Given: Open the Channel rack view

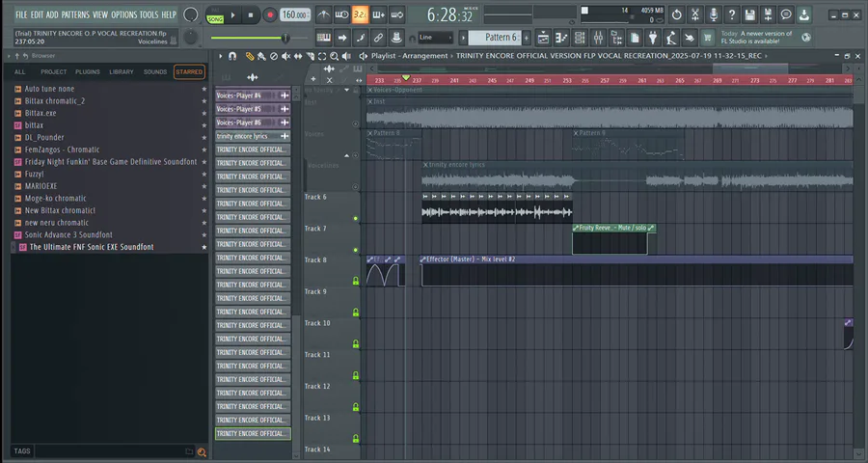Looking at the screenshot, I should coord(580,38).
